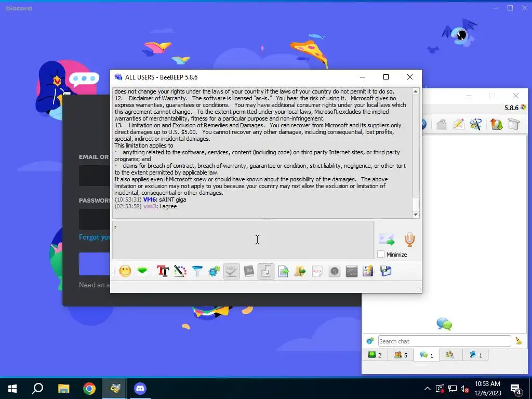The image size is (532, 399).
Task: Click the blue double floppy save icon
Action: (386, 271)
